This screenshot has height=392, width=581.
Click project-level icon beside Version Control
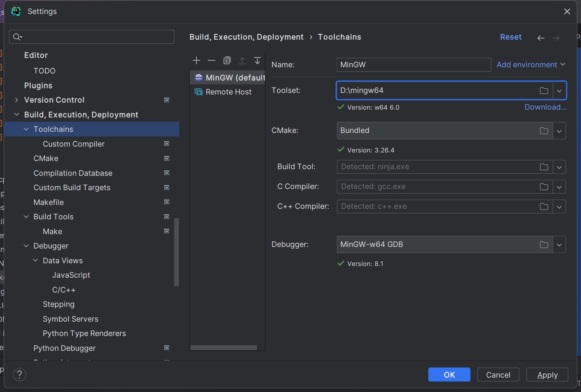(166, 100)
